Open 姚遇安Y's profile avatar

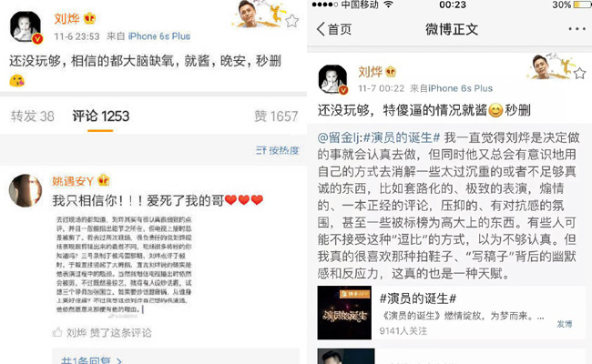pyautogui.click(x=26, y=190)
